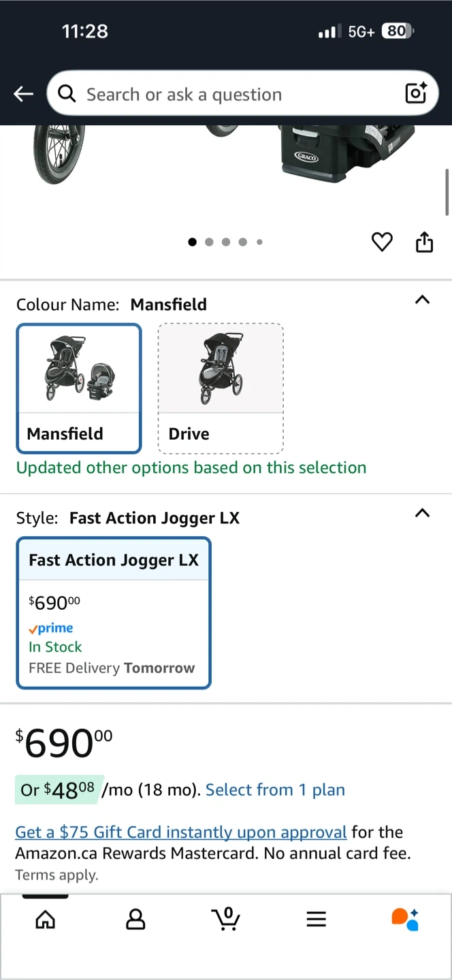Viewport: 452px width, 980px height.
Task: Open the account profile icon
Action: point(135,919)
